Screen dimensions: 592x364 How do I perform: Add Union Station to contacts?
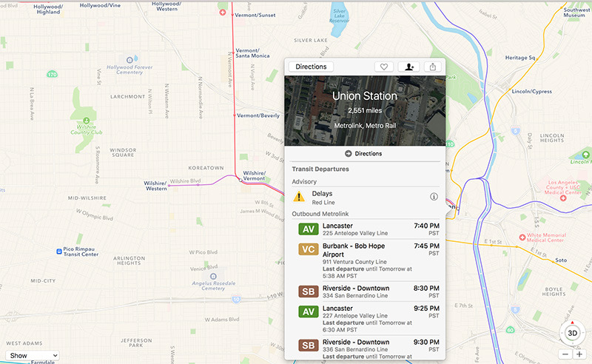[409, 67]
